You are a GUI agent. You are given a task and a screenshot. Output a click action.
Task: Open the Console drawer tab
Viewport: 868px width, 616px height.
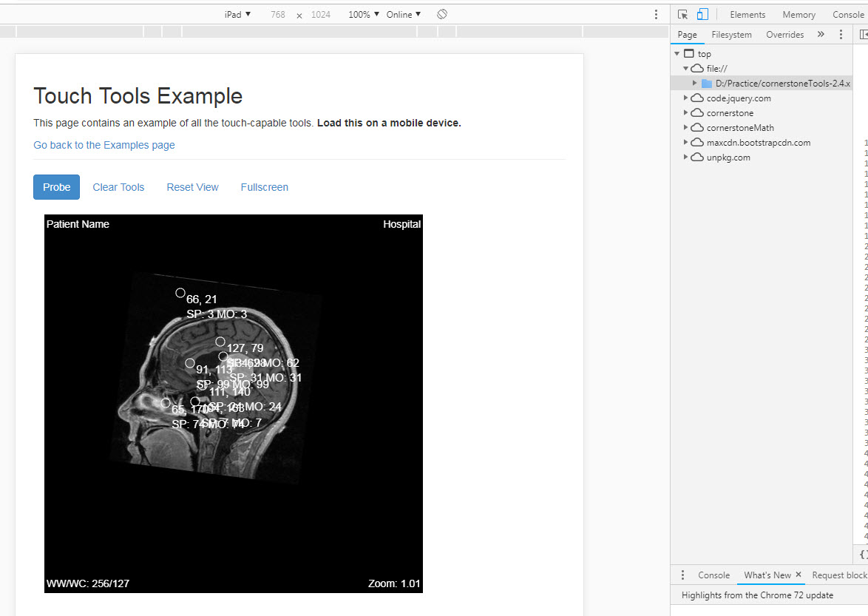click(713, 575)
